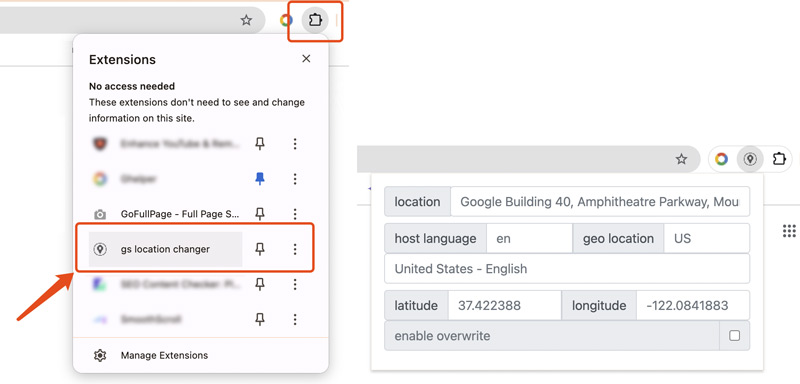Click the Manage Extensions gear icon

(100, 355)
